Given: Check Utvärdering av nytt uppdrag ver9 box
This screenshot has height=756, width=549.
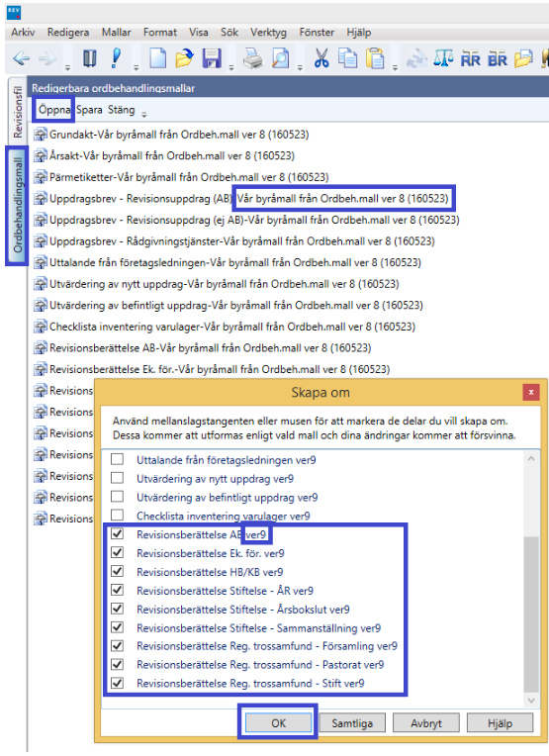Looking at the screenshot, I should [117, 478].
